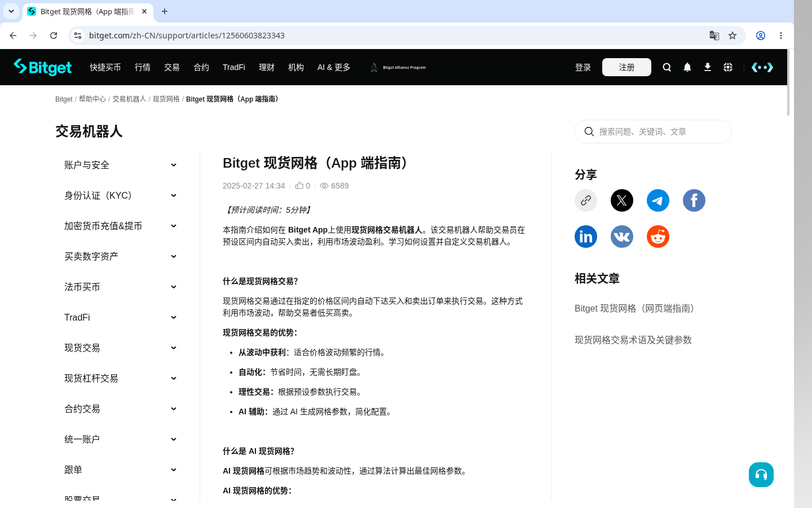This screenshot has width=812, height=508.
Task: Close the Bitget browser tab
Action: (144, 11)
